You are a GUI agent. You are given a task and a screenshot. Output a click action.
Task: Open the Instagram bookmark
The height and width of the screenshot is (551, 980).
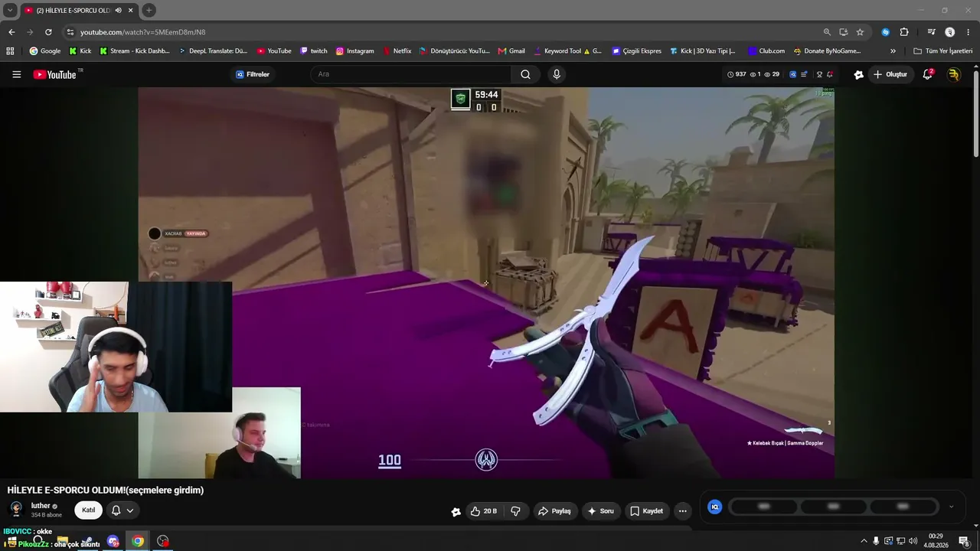355,51
